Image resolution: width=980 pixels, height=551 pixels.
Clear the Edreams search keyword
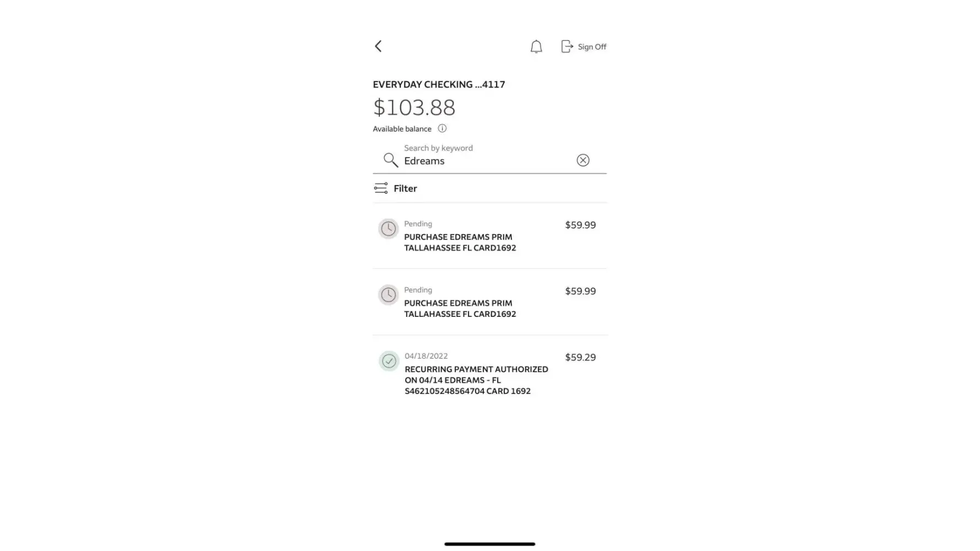[583, 160]
